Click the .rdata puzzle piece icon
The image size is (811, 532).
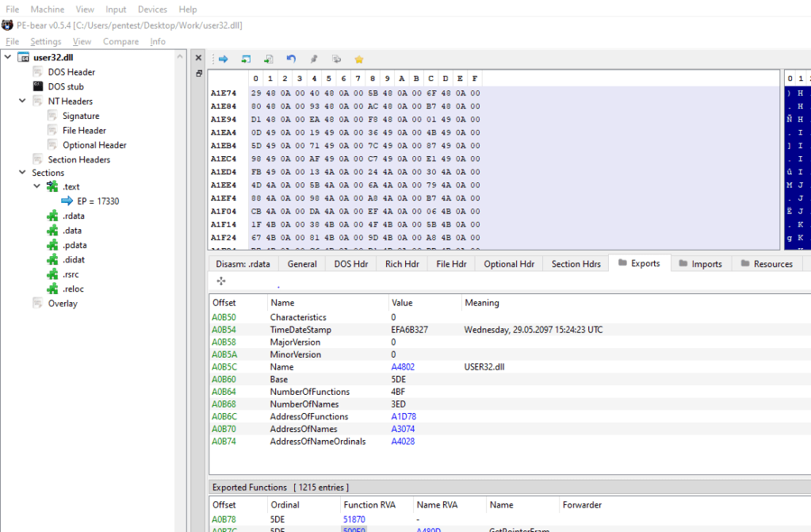coord(52,216)
